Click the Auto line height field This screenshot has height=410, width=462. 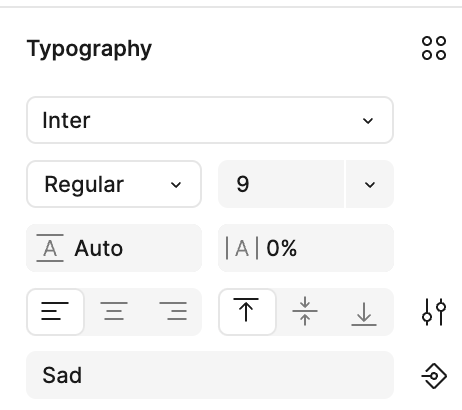click(x=114, y=248)
